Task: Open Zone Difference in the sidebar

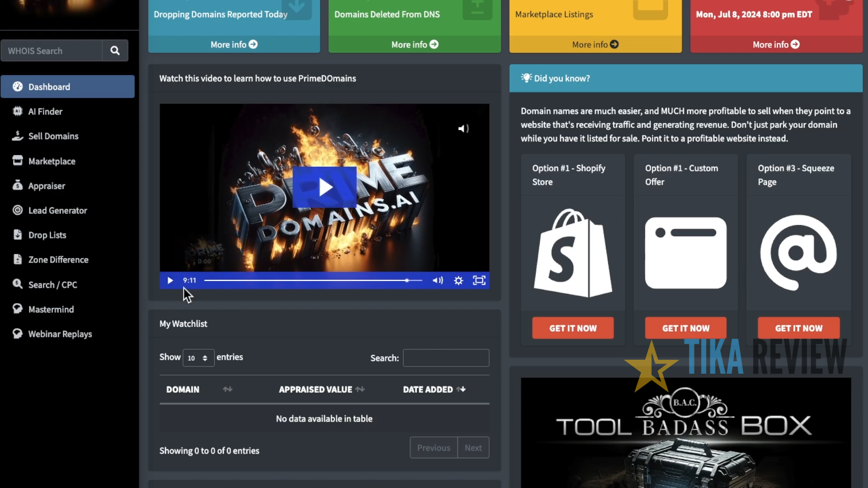Action: click(58, 260)
